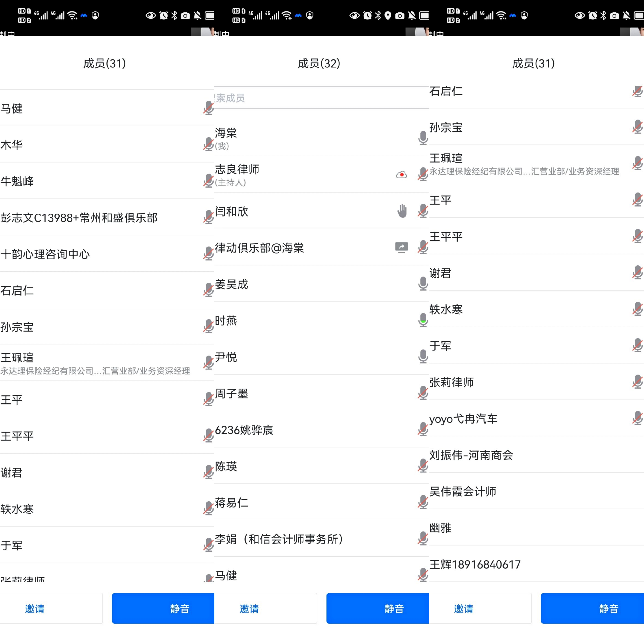The image size is (644, 644).
Task: Tap the muted mic beside 十韵心理咨询中心
Action: 209,253
